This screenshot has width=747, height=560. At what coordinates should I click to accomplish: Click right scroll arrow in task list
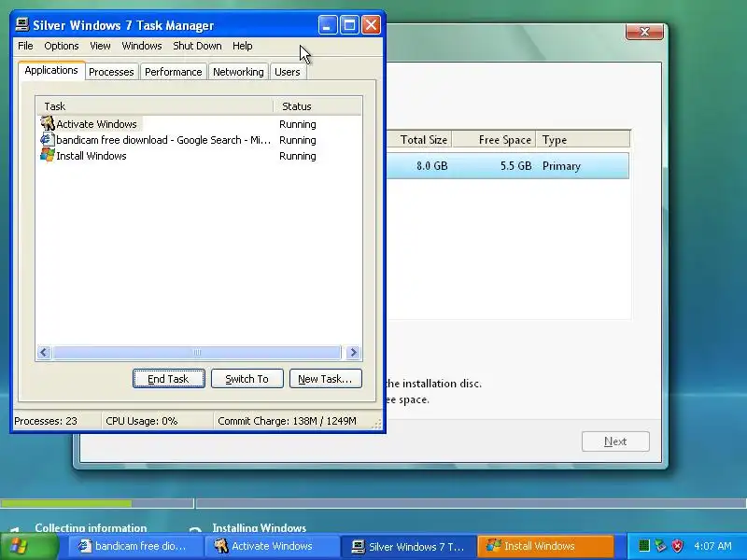click(353, 353)
